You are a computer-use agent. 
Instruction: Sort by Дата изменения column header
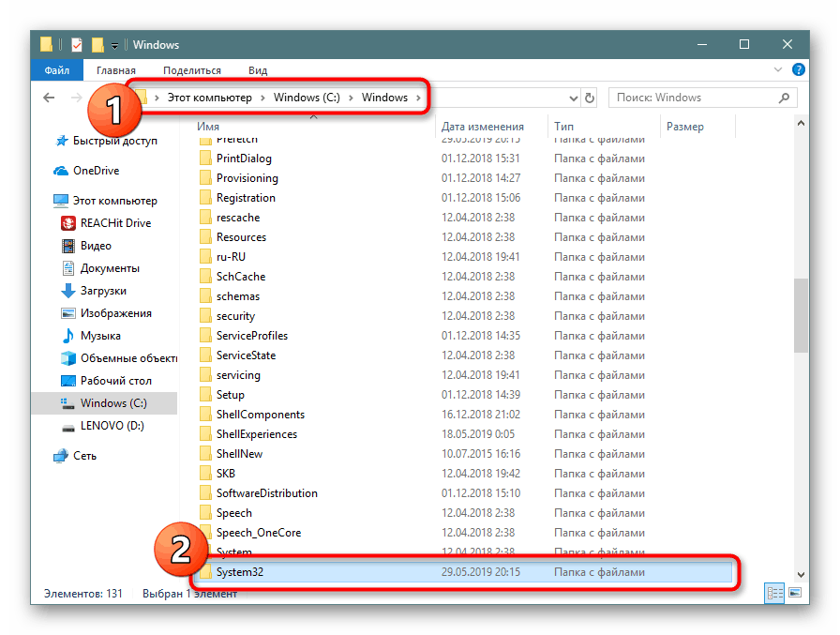coord(482,127)
